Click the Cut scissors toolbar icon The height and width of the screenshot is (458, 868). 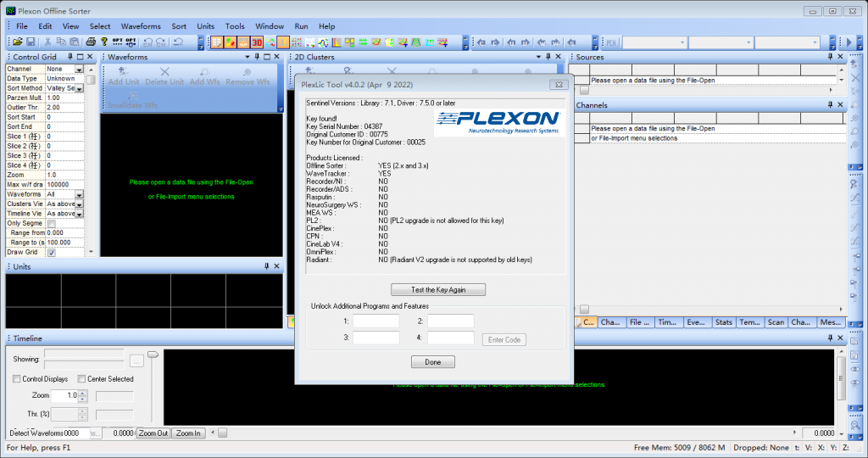[47, 42]
